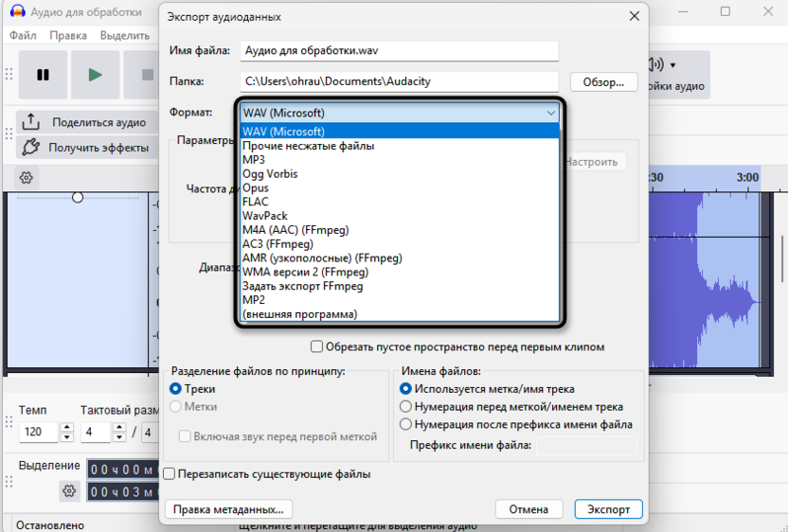Choose WavPack format option

400,216
